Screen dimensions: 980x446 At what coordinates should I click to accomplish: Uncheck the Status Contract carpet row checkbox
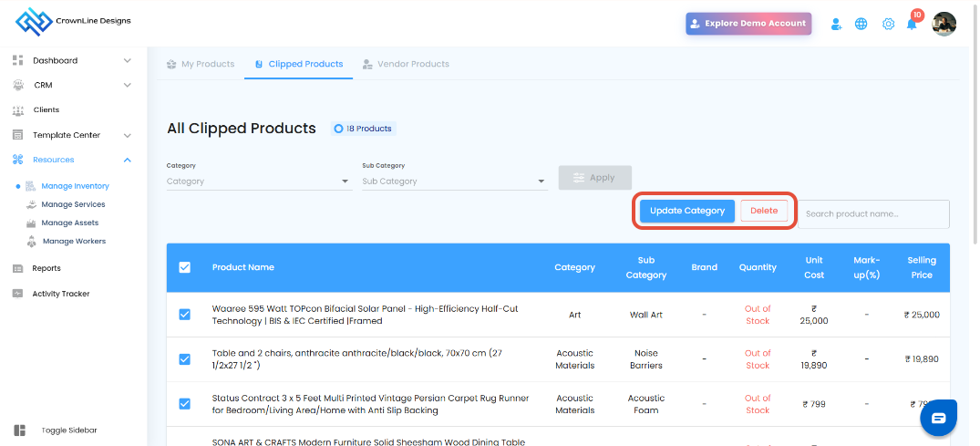(x=185, y=404)
